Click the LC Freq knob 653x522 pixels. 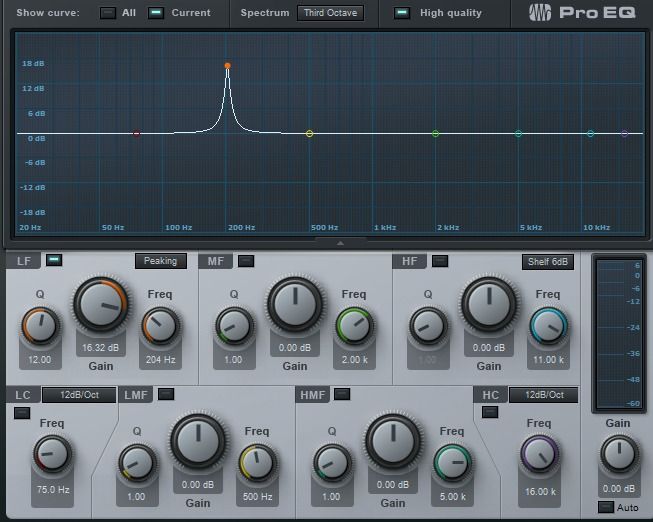pyautogui.click(x=52, y=454)
